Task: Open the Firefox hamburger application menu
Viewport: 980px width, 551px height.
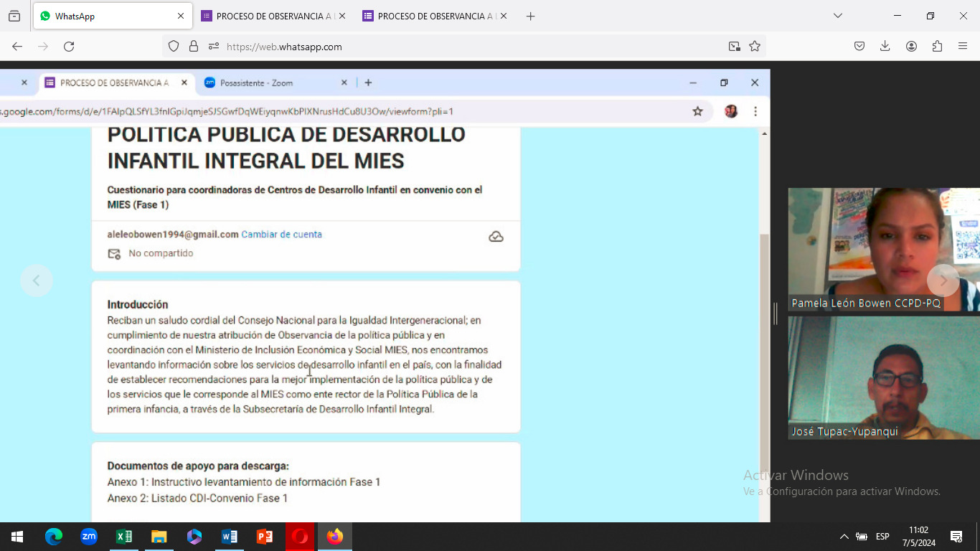Action: [963, 47]
